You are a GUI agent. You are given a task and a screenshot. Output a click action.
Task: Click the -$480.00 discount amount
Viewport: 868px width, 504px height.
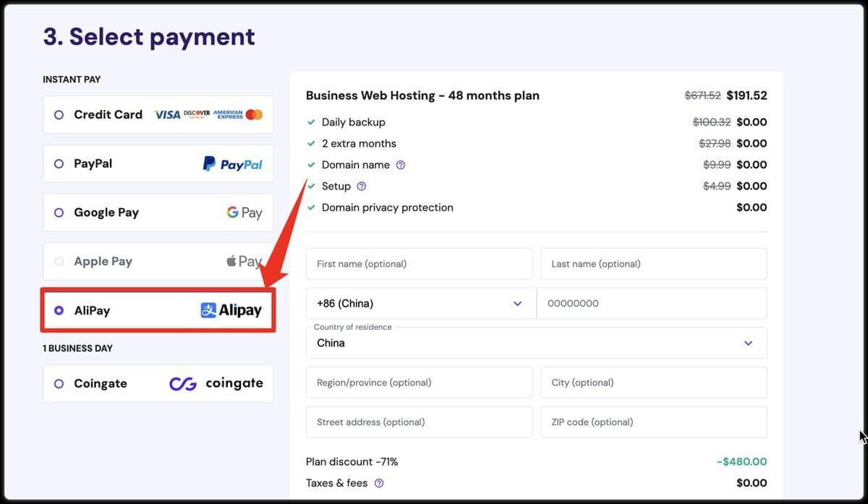point(742,462)
